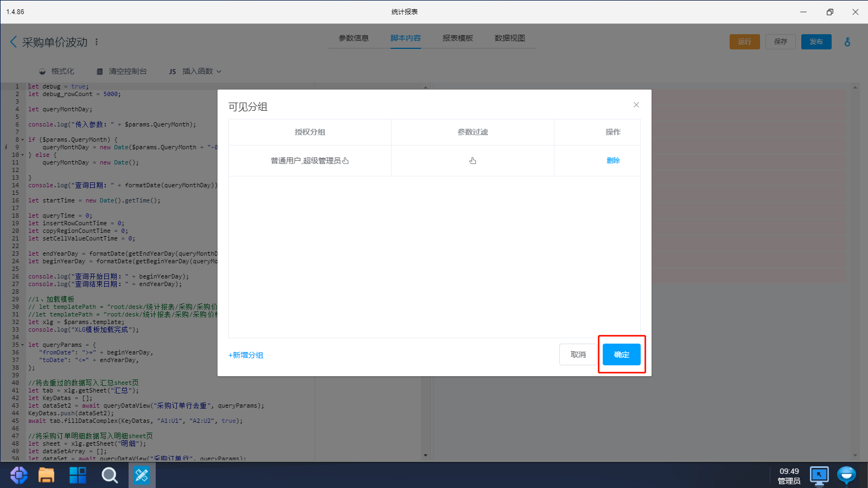
Task: Go back using the left arrow icon
Action: pyautogui.click(x=14, y=42)
